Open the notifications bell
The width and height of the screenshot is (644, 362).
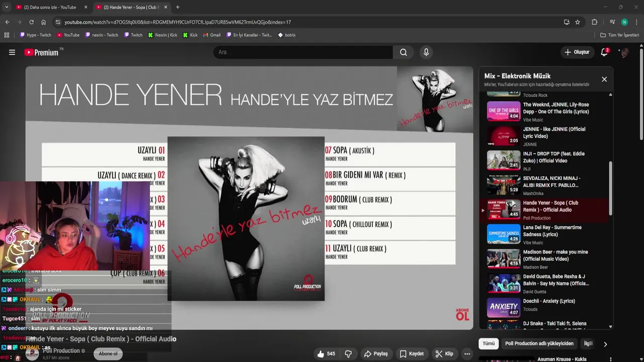[x=604, y=52]
